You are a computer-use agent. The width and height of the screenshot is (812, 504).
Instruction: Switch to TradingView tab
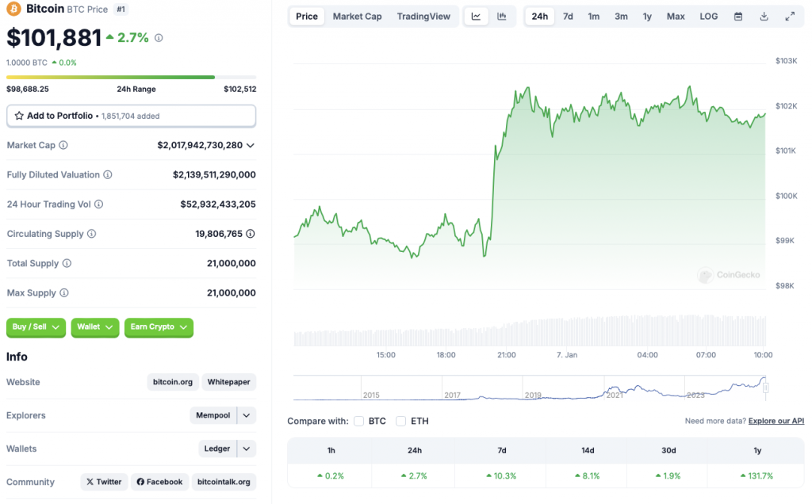point(423,17)
